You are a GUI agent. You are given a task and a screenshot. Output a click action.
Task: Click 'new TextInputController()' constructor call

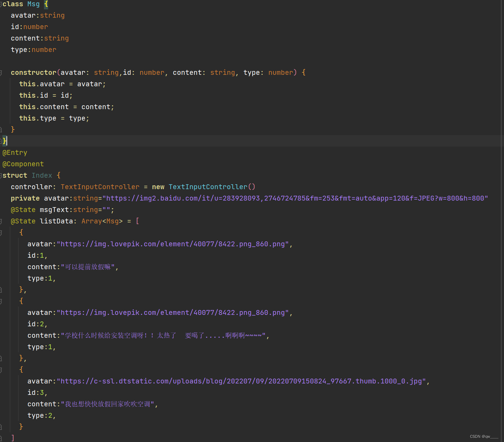coord(204,187)
